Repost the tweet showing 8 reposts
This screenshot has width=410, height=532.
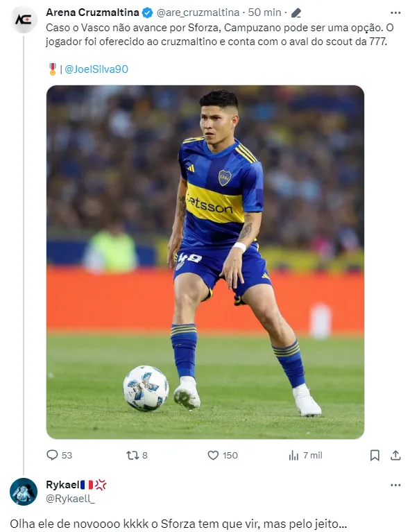(x=137, y=455)
